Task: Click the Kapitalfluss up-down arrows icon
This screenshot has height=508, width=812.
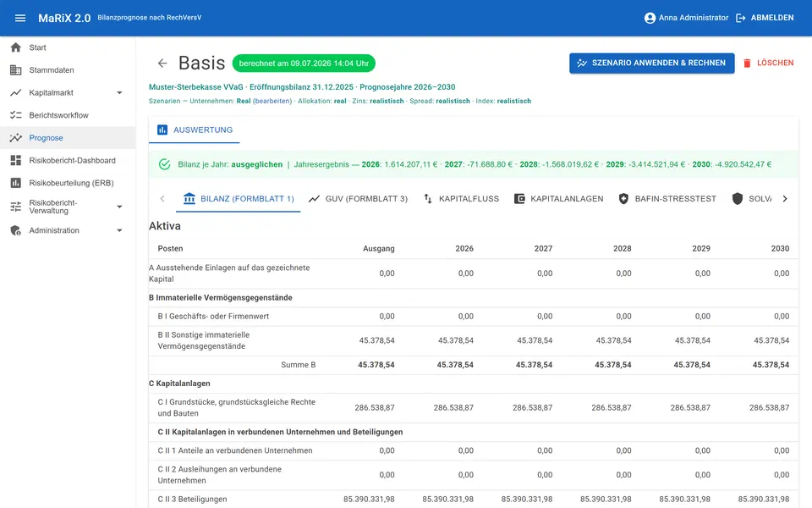Action: (428, 198)
